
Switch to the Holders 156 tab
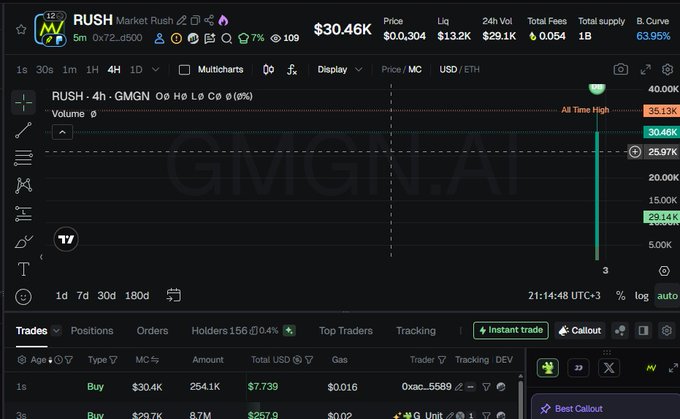[219, 331]
